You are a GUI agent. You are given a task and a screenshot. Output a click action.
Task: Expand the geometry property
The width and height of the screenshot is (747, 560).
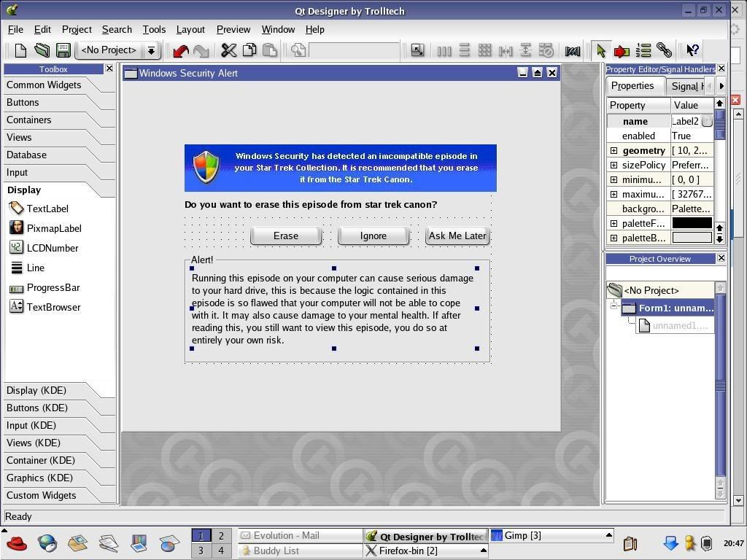[614, 150]
